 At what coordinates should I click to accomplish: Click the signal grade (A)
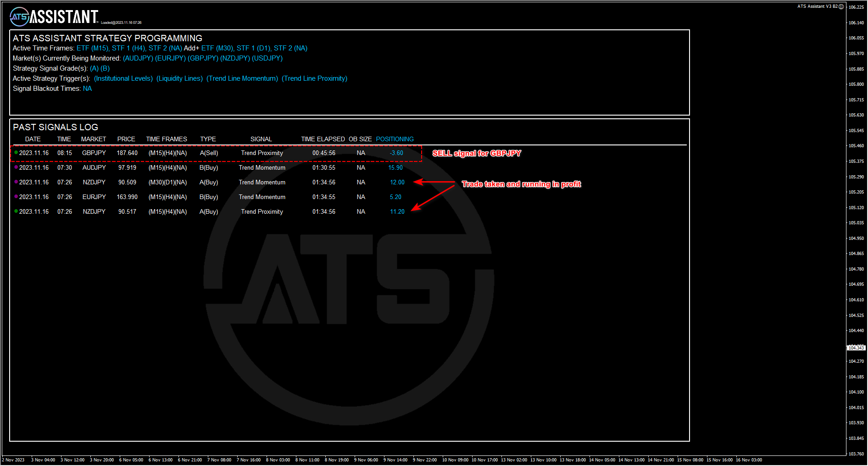pyautogui.click(x=94, y=68)
